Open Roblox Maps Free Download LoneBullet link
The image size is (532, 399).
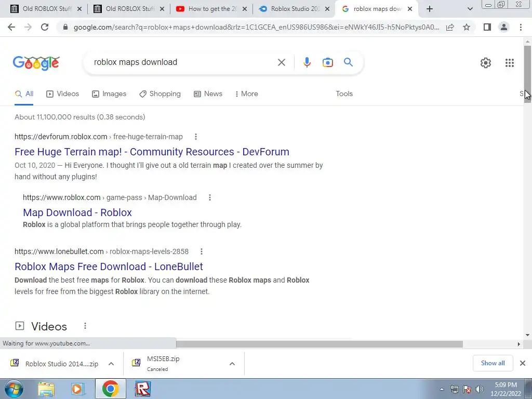click(x=109, y=267)
